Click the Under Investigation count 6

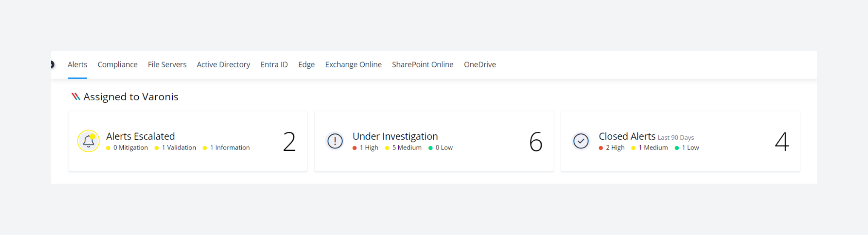coord(536,142)
